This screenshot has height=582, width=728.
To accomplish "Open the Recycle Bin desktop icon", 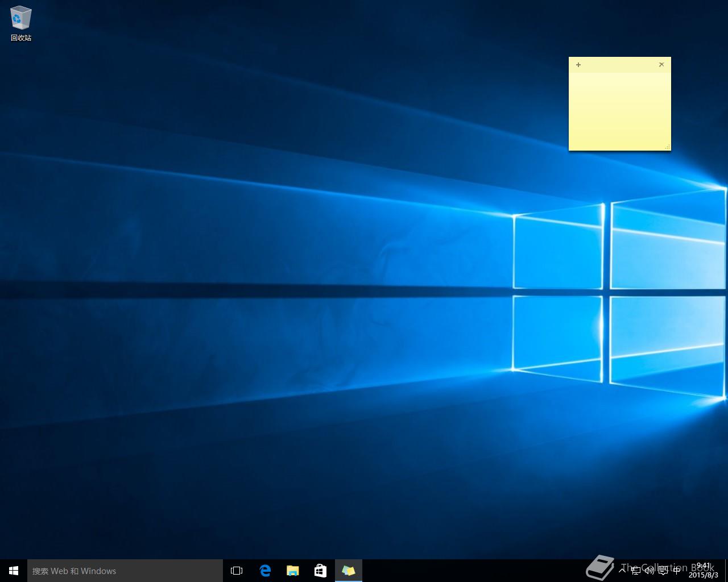I will 20,24.
